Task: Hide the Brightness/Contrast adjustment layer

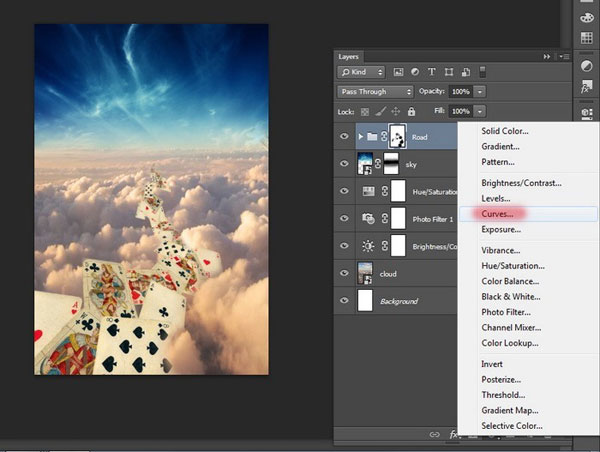Action: pyautogui.click(x=344, y=245)
